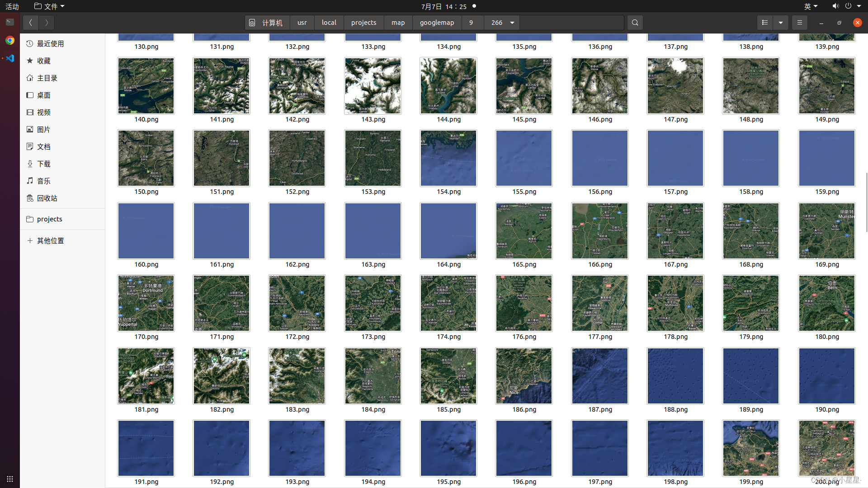Open 收藏 starred items in sidebar
The height and width of the screenshot is (488, 868).
coord(62,61)
